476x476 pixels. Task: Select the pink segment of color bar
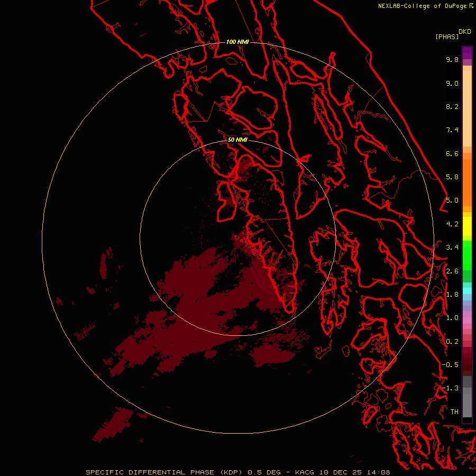(467, 321)
